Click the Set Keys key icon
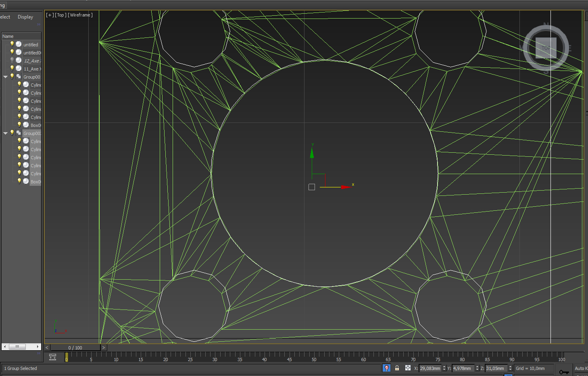The image size is (588, 376). click(564, 372)
